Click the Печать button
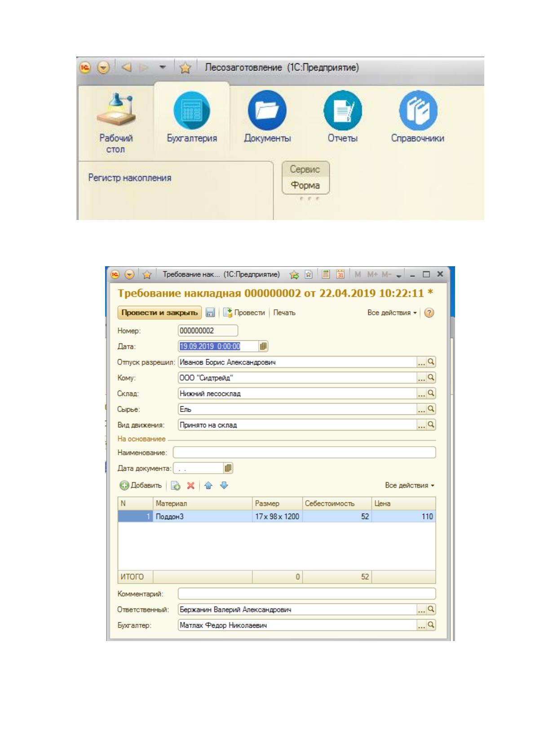535x756 pixels. (284, 312)
